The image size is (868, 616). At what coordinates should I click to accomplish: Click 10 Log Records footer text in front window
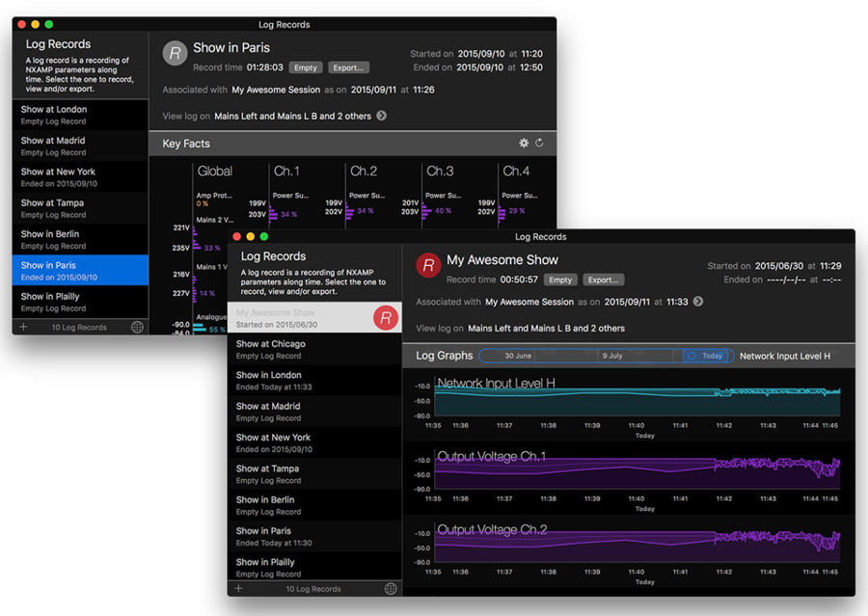313,589
